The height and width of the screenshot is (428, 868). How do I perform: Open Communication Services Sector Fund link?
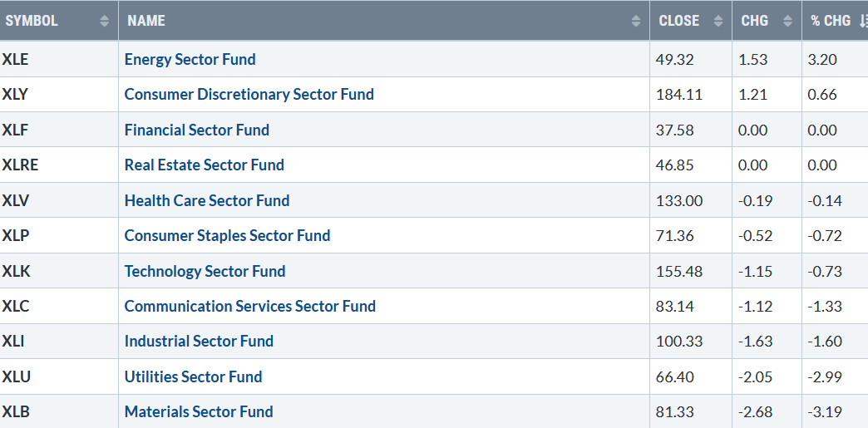(x=249, y=306)
